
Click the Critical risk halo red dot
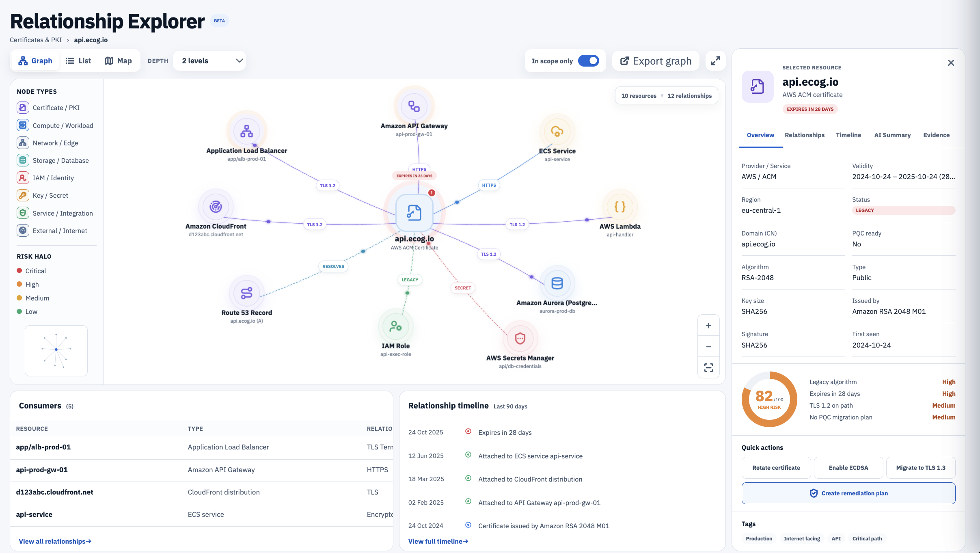click(x=19, y=271)
